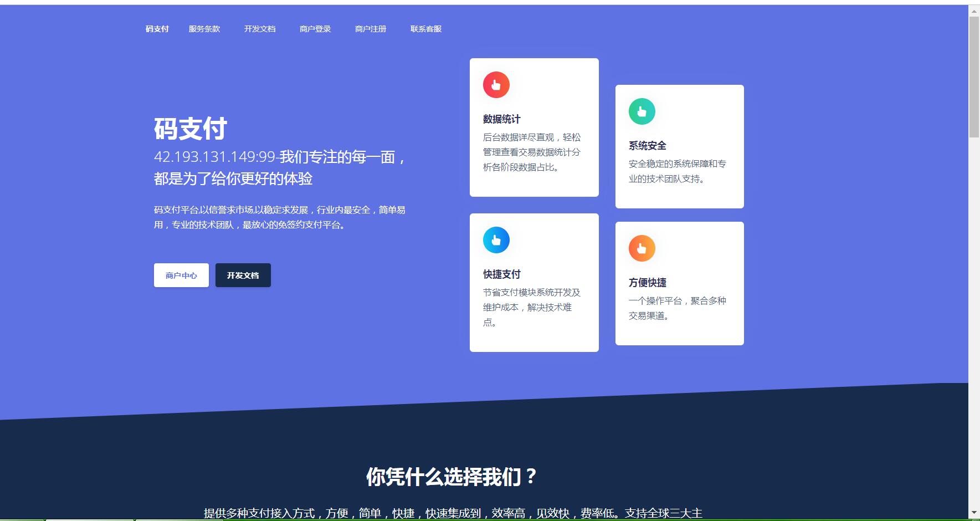Go to 开发文档 in the top navigation
This screenshot has height=521, width=980.
[260, 29]
